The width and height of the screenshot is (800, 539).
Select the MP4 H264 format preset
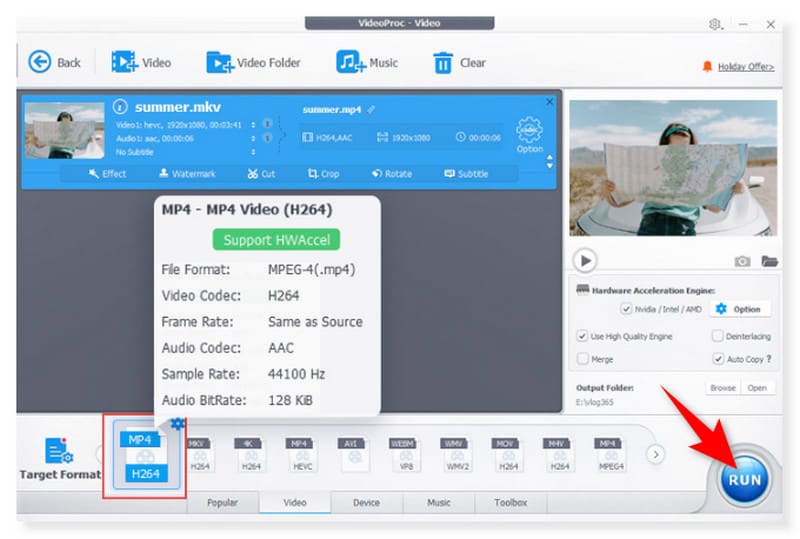pos(146,456)
